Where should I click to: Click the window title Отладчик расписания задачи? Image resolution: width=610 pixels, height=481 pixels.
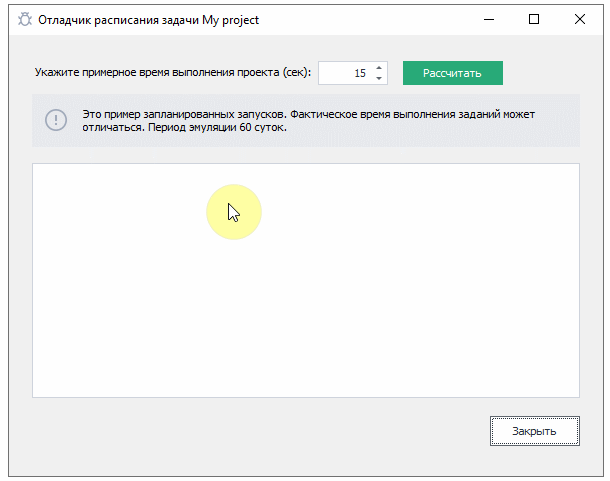(x=118, y=20)
